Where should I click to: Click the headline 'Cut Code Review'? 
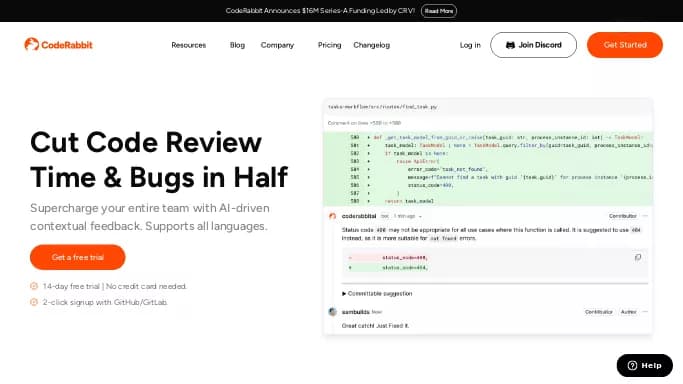146,142
